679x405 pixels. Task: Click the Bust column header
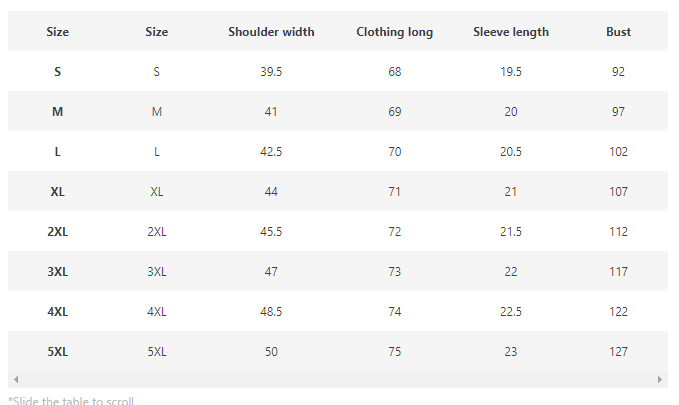point(618,32)
